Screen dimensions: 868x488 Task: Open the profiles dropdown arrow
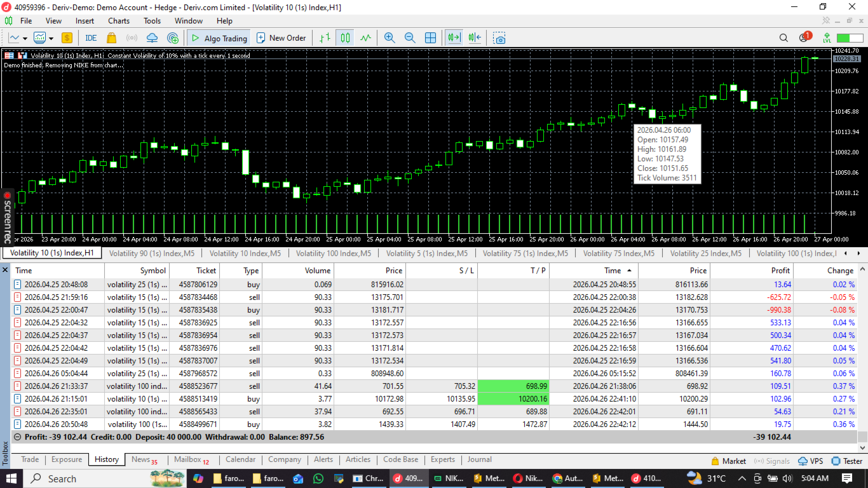50,38
